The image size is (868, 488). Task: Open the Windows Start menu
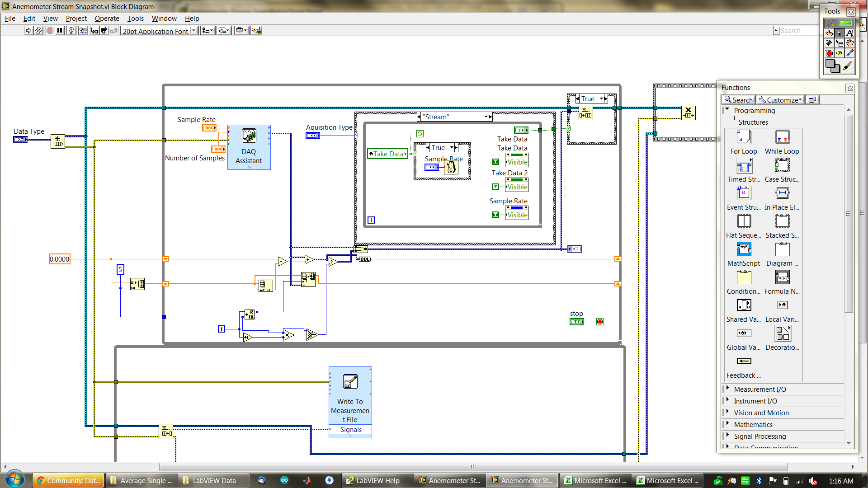pos(14,479)
